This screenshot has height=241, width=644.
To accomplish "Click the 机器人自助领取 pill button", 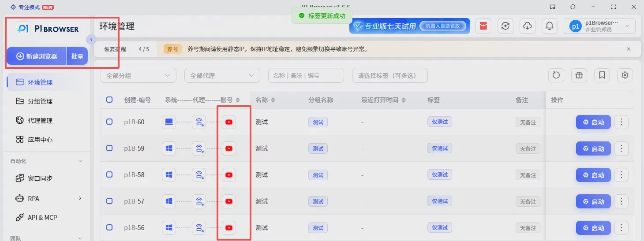I will [442, 26].
